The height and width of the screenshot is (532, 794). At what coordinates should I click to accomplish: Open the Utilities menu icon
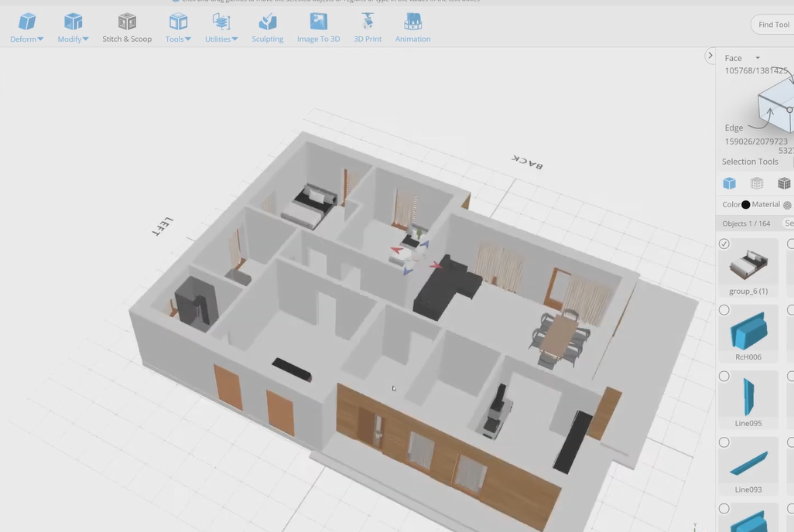point(221,22)
